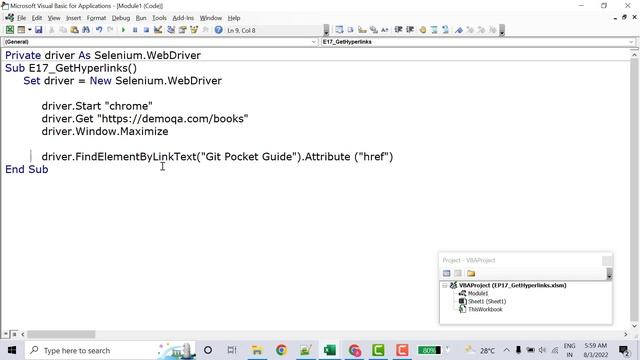
Task: Open the File menu
Action: (21, 18)
